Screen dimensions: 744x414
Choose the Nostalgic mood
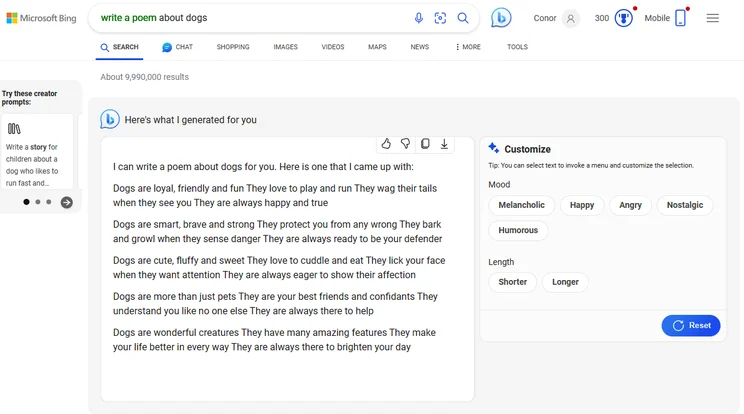click(x=685, y=205)
